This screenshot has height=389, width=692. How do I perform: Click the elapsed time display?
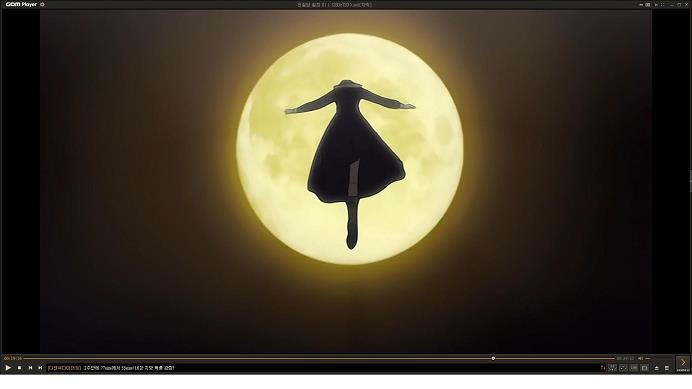[x=13, y=359]
